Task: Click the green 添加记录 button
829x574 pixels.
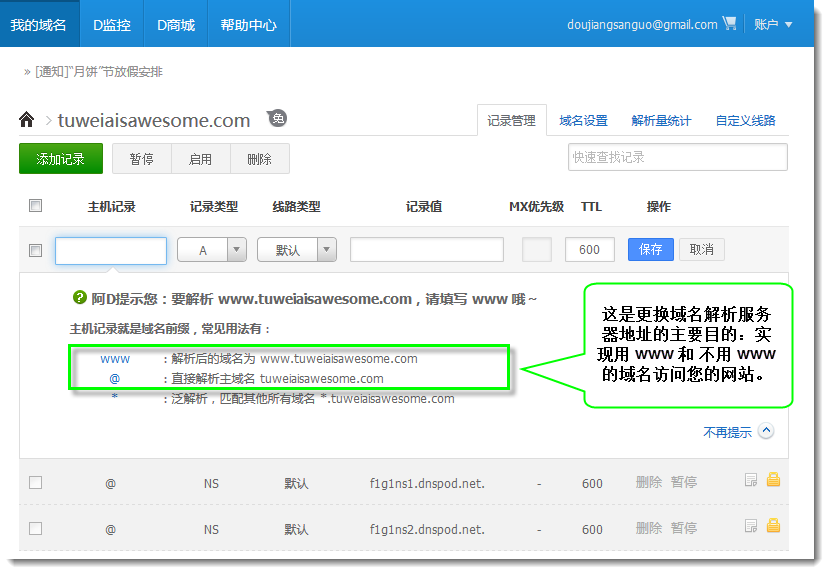Action: 60,159
